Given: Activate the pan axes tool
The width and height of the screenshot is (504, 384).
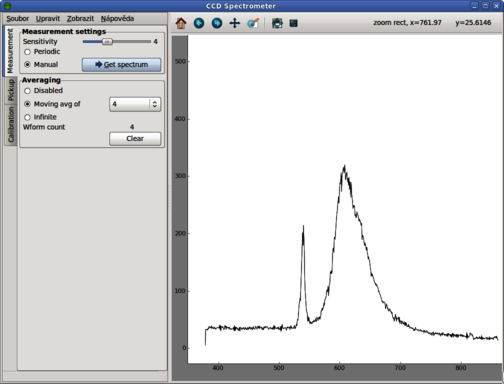Looking at the screenshot, I should click(x=235, y=23).
